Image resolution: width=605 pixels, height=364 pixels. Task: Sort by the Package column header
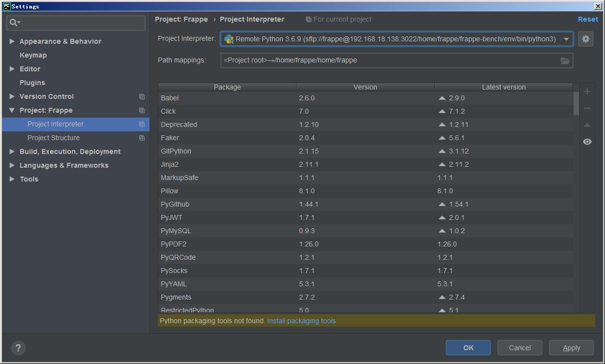coord(227,87)
